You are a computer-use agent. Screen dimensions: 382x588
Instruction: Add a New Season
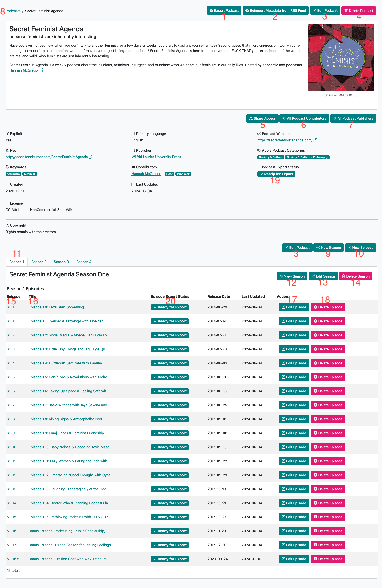tap(328, 248)
